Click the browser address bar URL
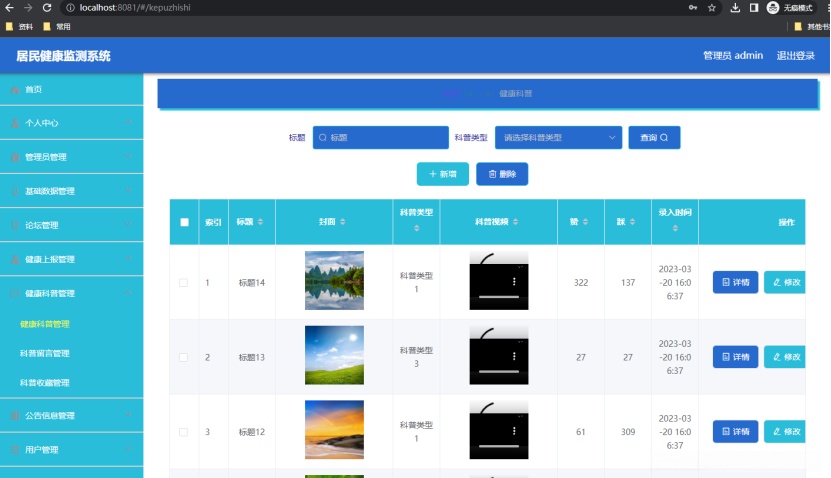Screen dimensions: 831x478 point(135,7)
